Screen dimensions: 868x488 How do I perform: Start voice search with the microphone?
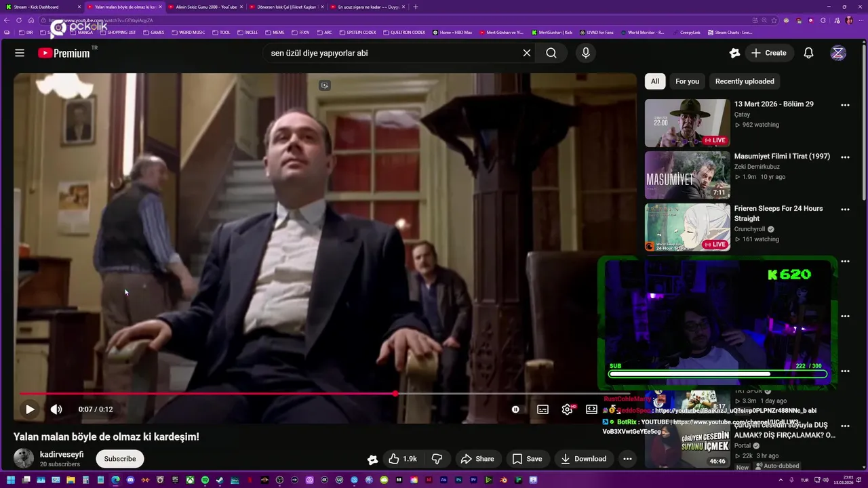[586, 53]
